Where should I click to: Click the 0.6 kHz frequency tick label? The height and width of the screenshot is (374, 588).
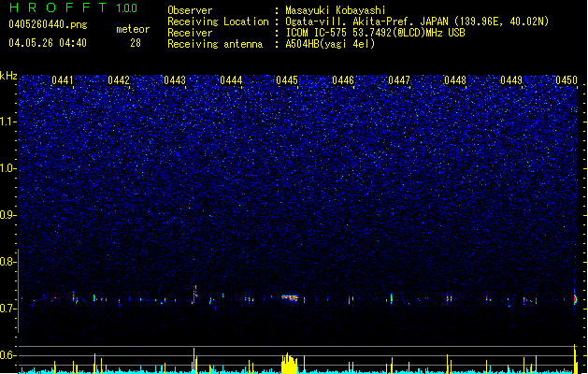8,355
